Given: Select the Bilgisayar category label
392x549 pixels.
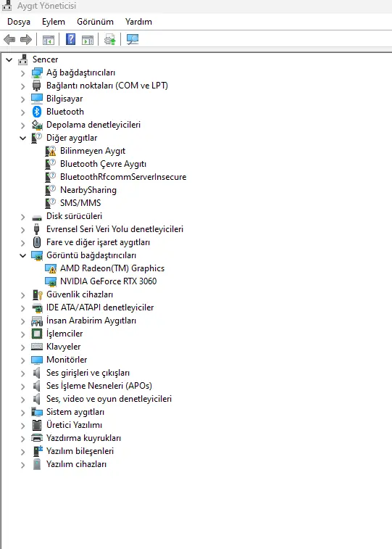Looking at the screenshot, I should click(x=64, y=99).
